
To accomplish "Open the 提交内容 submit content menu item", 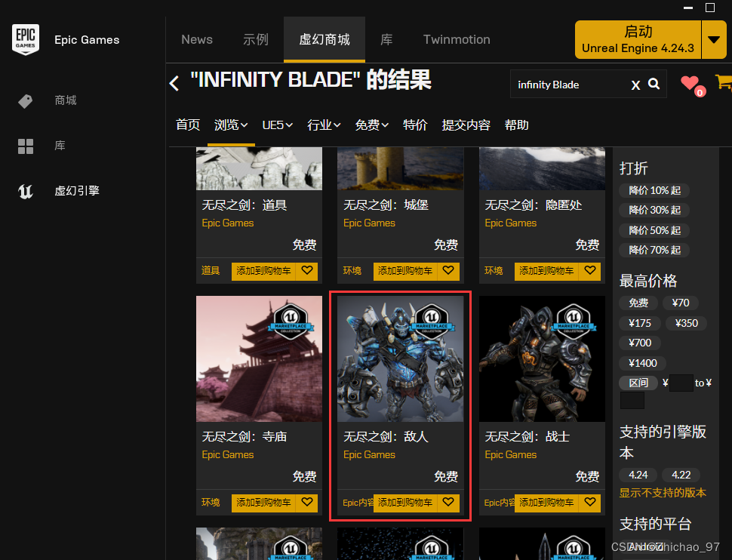I will (x=466, y=125).
